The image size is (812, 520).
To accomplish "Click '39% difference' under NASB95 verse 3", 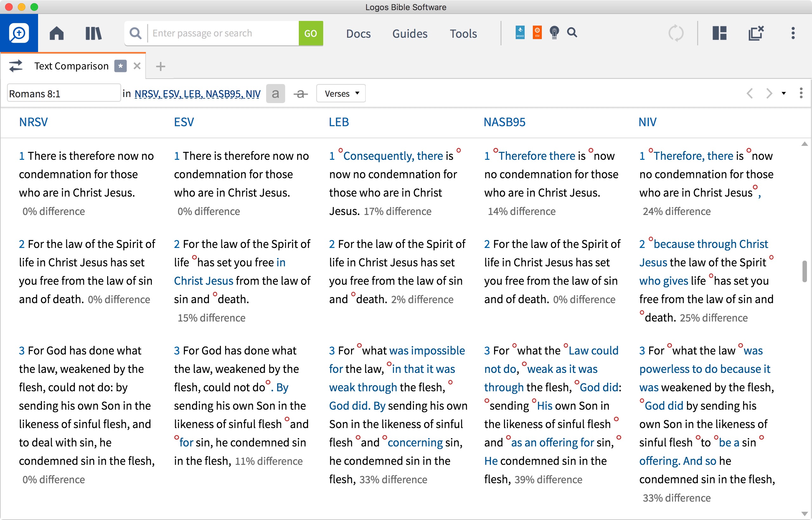I will point(548,480).
